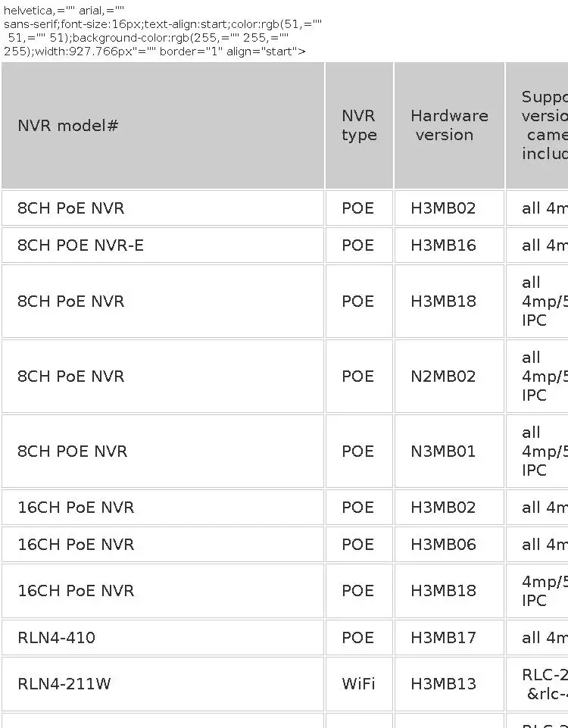Screen dimensions: 568x728
Task: Click the 'Hardware version' column header
Action: tap(449, 125)
